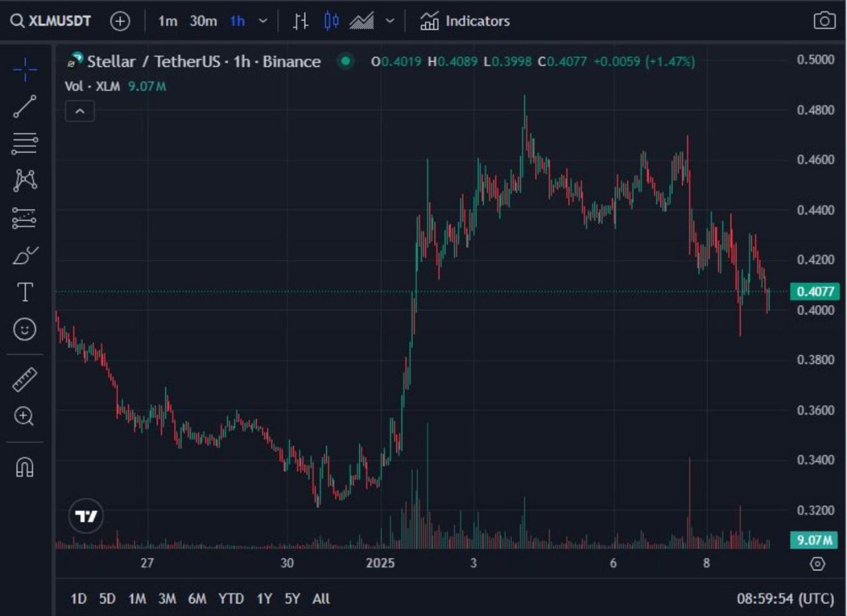Choose the area chart style icon
847x616 pixels.
[362, 21]
